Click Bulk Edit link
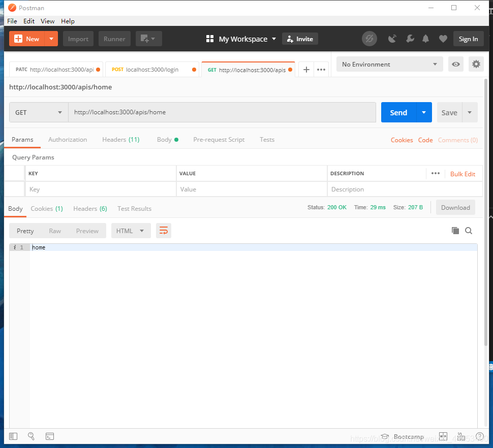This screenshot has width=493, height=448. (x=463, y=174)
